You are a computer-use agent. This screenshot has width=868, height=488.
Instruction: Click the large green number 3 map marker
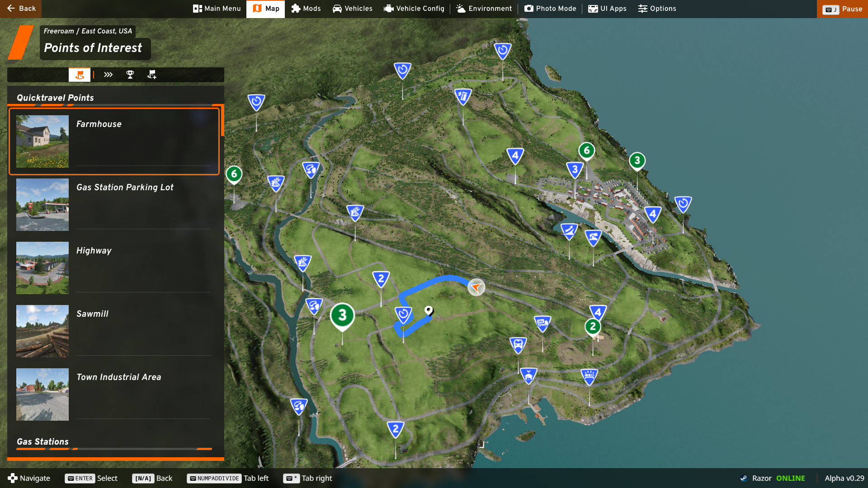(342, 315)
